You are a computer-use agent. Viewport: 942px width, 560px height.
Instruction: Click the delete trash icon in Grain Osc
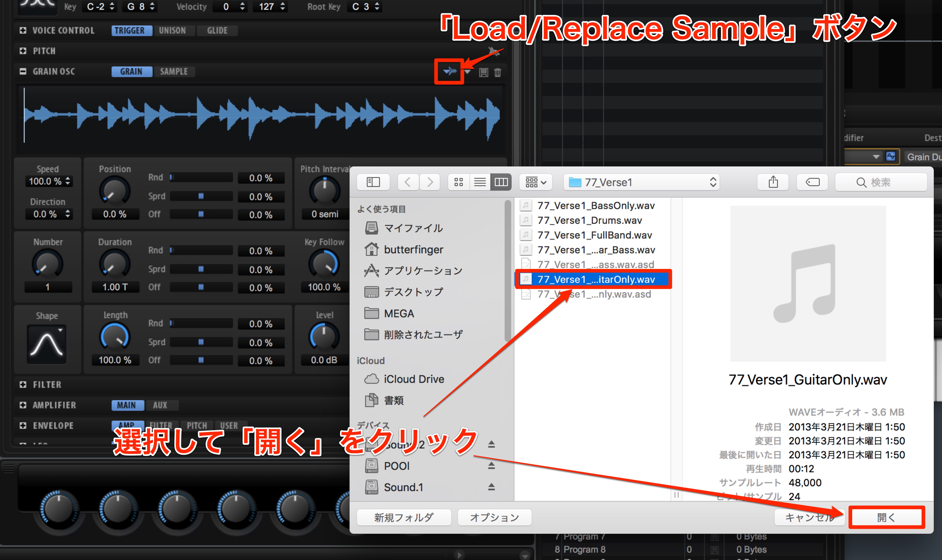pyautogui.click(x=498, y=72)
